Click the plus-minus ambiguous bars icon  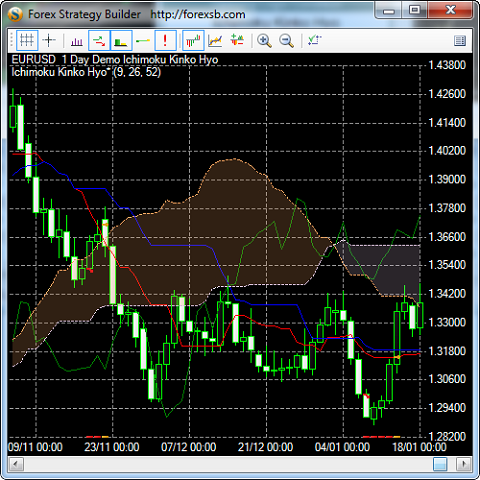point(237,41)
